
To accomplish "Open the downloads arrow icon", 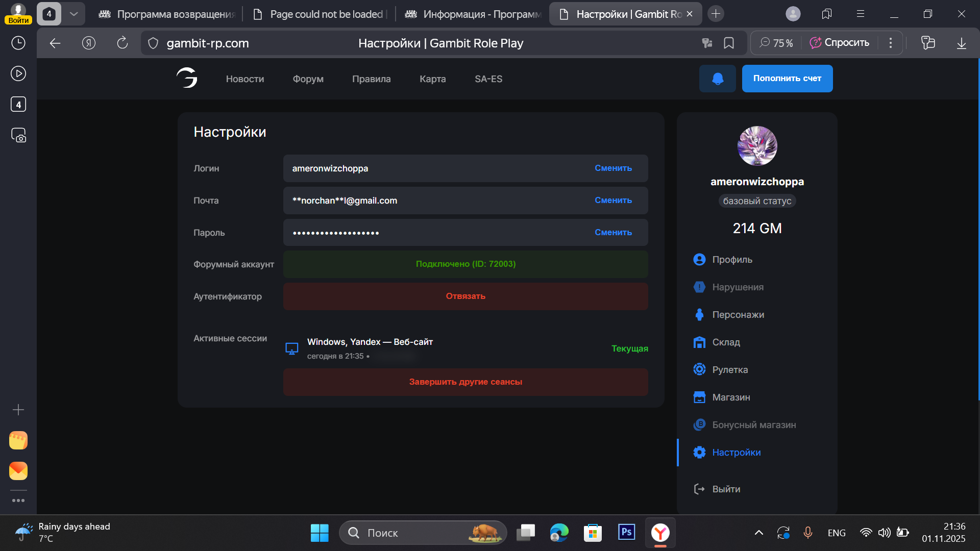I will [x=961, y=43].
